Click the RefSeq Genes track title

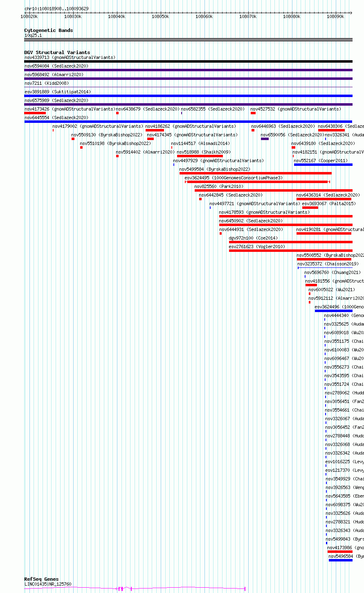click(x=41, y=579)
